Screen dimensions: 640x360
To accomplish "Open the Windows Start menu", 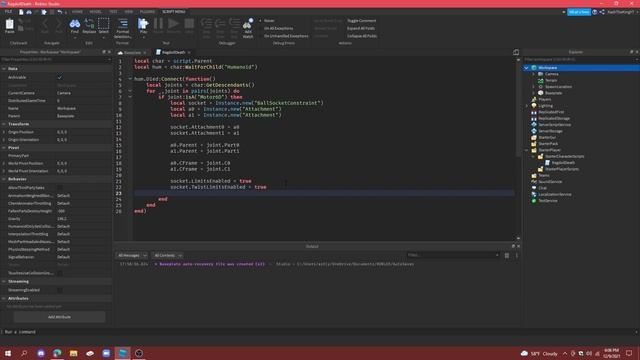I will 8,353.
